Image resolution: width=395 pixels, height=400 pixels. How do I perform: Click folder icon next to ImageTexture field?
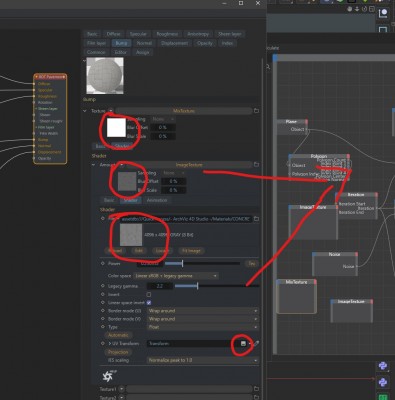tap(256, 165)
